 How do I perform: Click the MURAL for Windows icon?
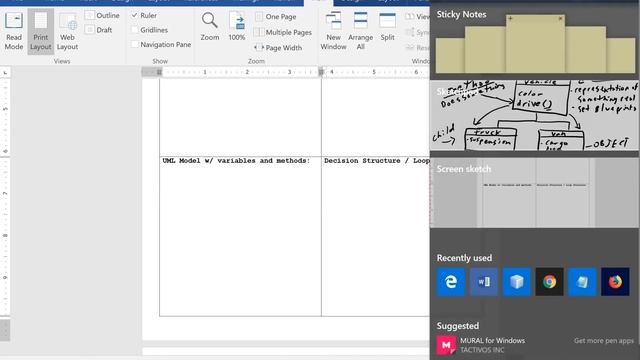[446, 345]
